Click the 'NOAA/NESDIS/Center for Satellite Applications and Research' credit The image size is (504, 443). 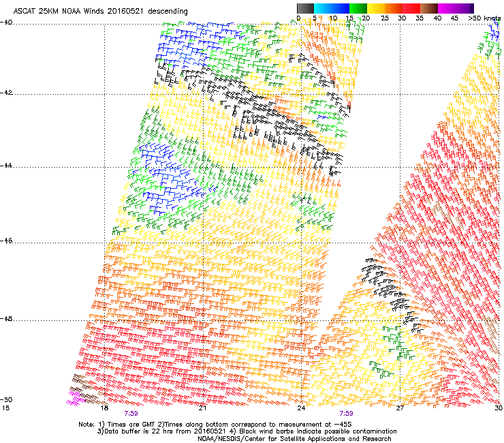click(x=294, y=439)
